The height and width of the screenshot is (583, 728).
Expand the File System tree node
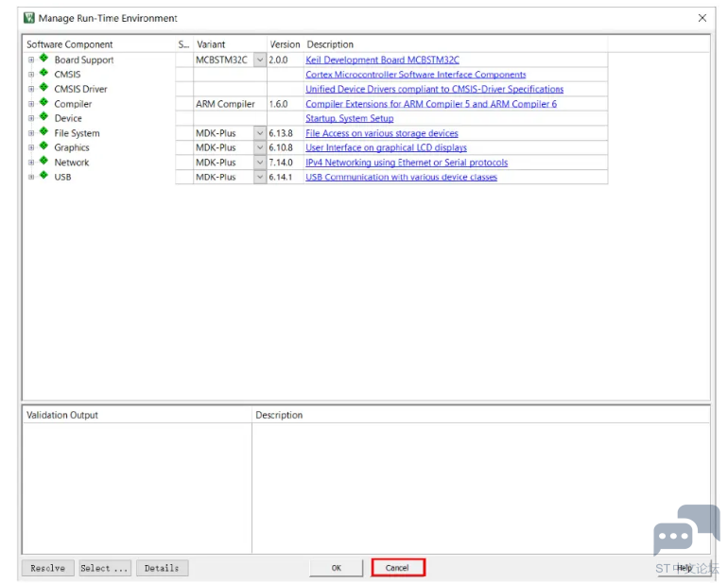pos(31,133)
